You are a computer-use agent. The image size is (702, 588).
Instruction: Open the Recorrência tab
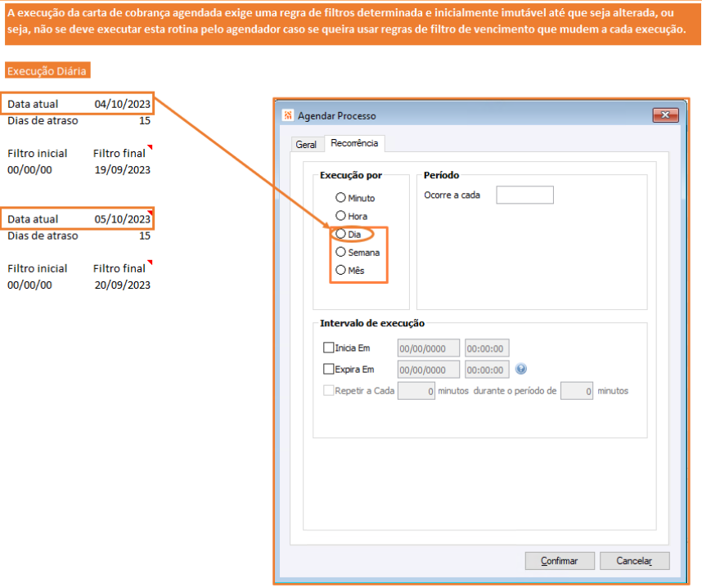(354, 143)
